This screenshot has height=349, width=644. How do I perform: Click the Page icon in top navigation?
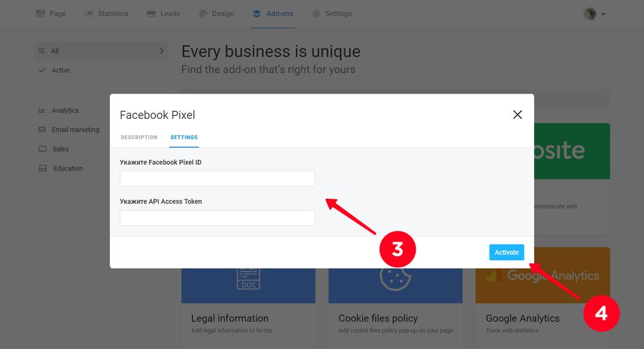tap(41, 14)
